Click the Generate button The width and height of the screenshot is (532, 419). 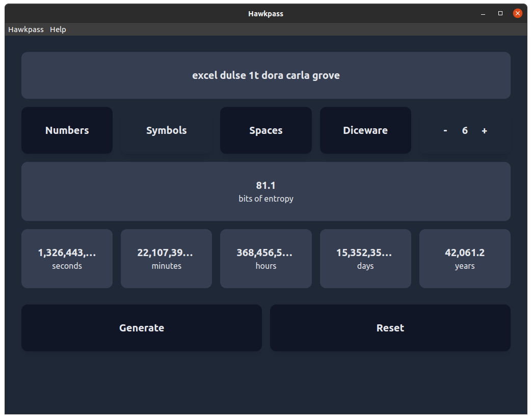[x=142, y=328]
